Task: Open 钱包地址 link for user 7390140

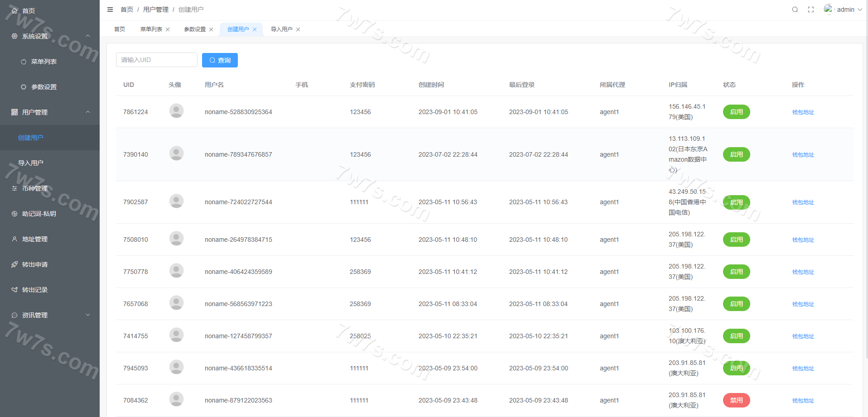Action: point(803,155)
